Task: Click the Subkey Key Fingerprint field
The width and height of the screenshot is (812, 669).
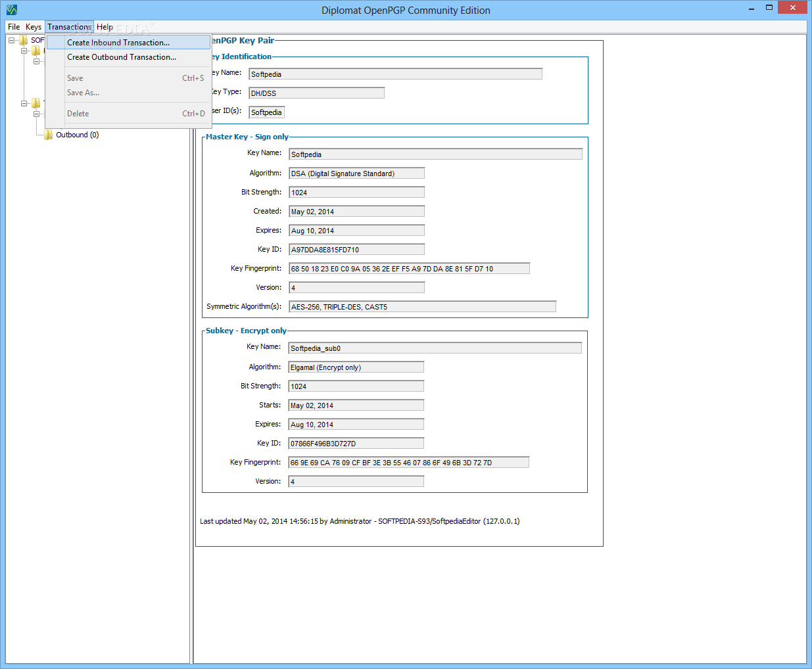Action: [x=408, y=463]
